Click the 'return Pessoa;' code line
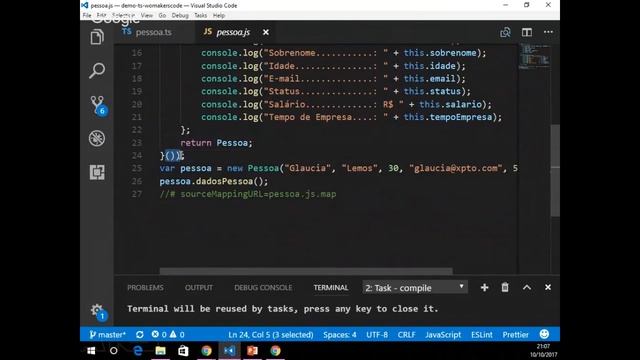Screen dimensions: 640x360 pos(216,143)
